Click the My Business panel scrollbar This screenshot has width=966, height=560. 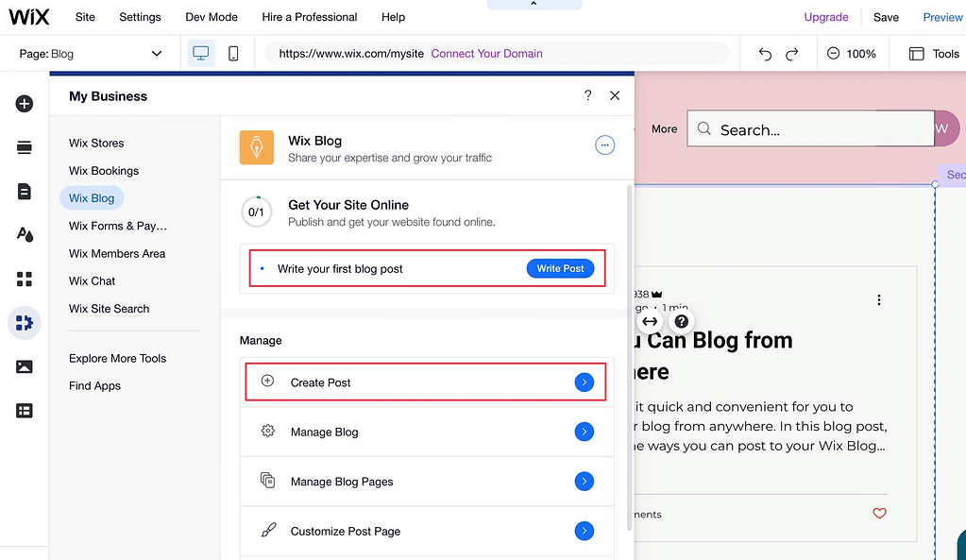point(629,357)
